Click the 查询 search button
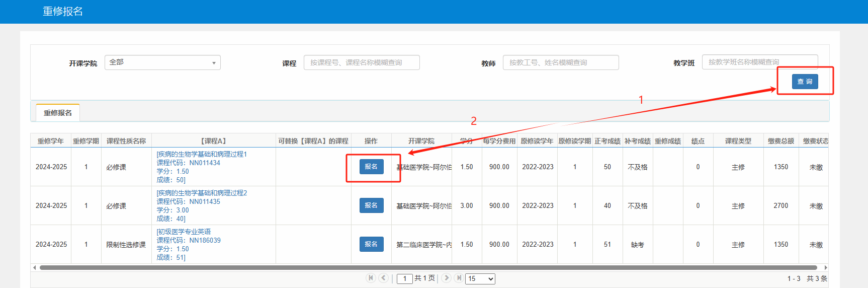The width and height of the screenshot is (868, 288). coord(805,82)
